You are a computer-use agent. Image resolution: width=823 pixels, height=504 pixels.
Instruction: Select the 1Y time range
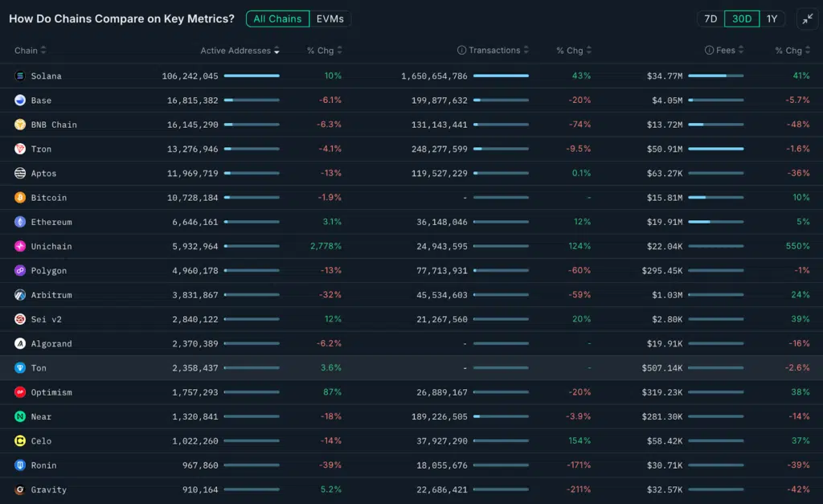click(x=772, y=19)
